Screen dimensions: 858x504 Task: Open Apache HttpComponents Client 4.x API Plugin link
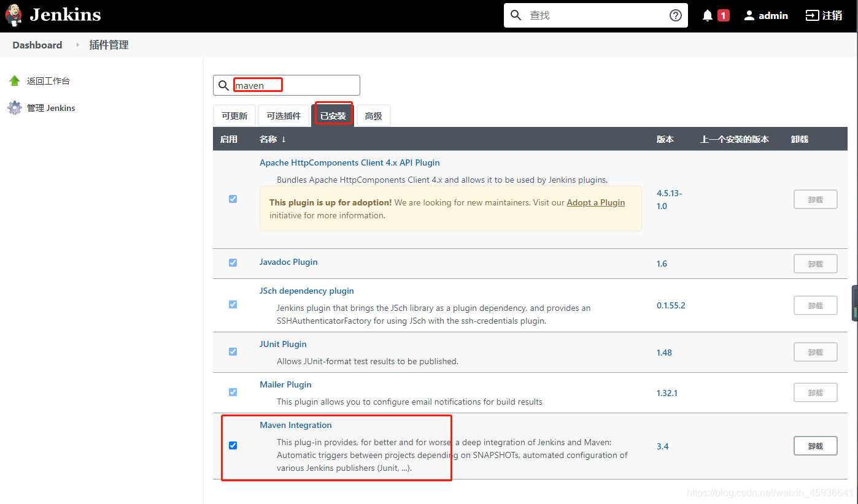tap(350, 162)
